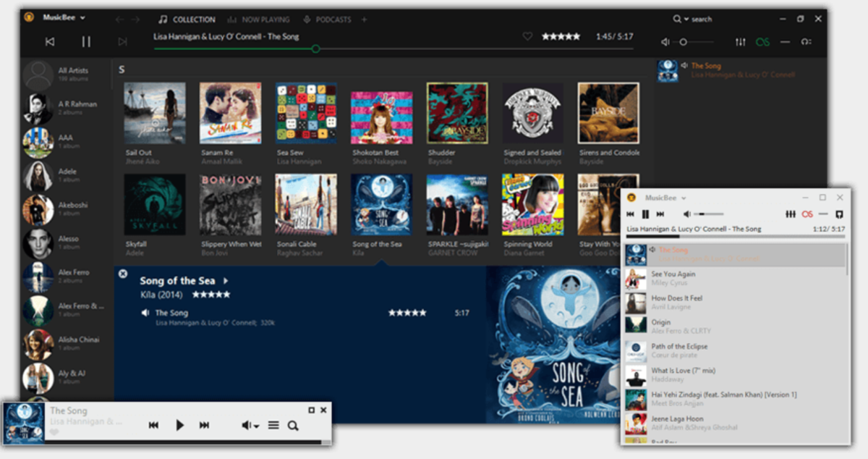Image resolution: width=868 pixels, height=459 pixels.
Task: Switch to the Collection tab
Action: tap(187, 20)
